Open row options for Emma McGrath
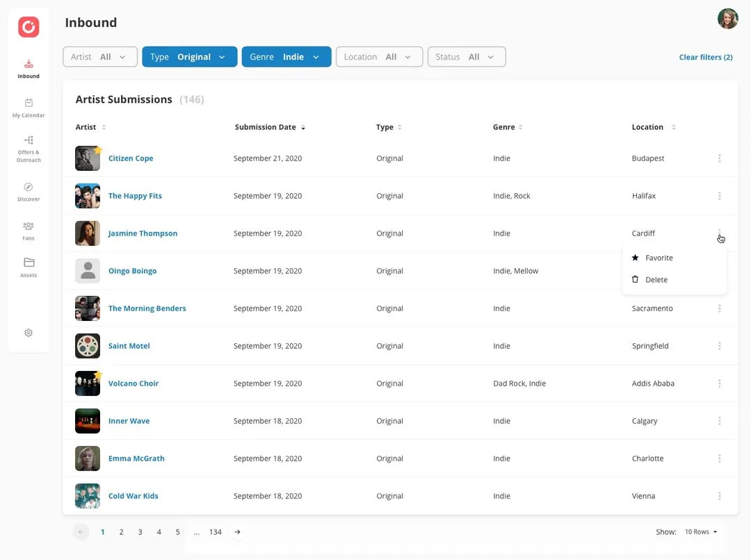The image size is (751, 560). 720,459
